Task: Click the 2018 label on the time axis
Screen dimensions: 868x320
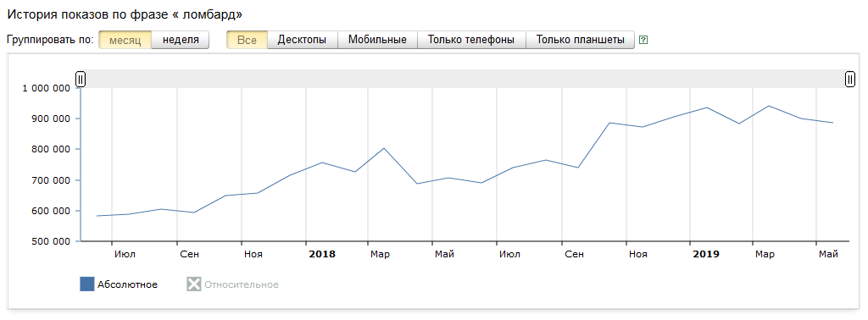Action: pyautogui.click(x=322, y=254)
